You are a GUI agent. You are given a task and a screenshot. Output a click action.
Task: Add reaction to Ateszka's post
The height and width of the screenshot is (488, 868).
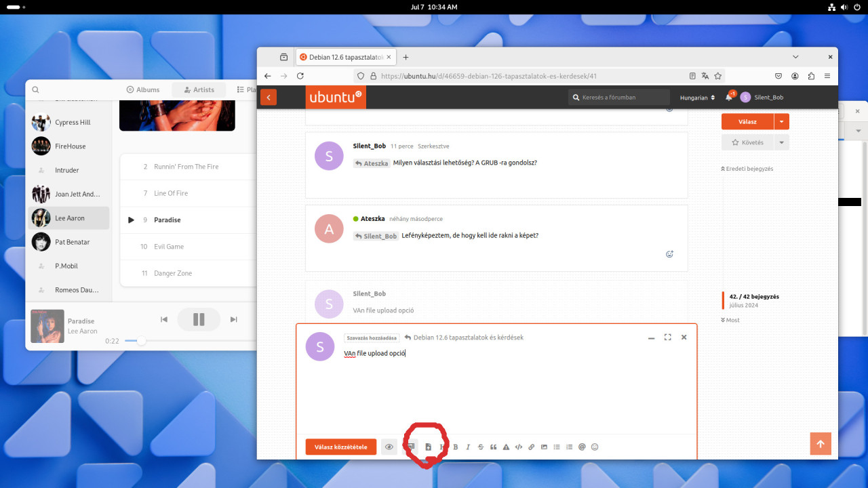pyautogui.click(x=669, y=254)
